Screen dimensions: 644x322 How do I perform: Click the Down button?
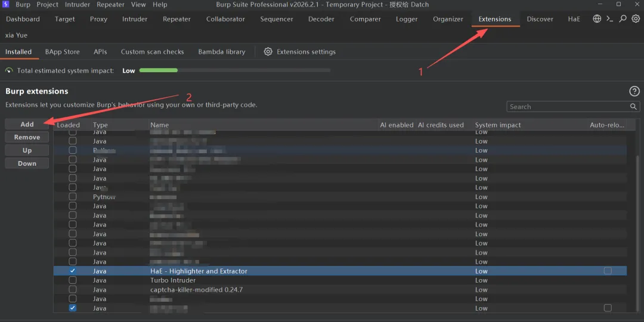tap(27, 163)
